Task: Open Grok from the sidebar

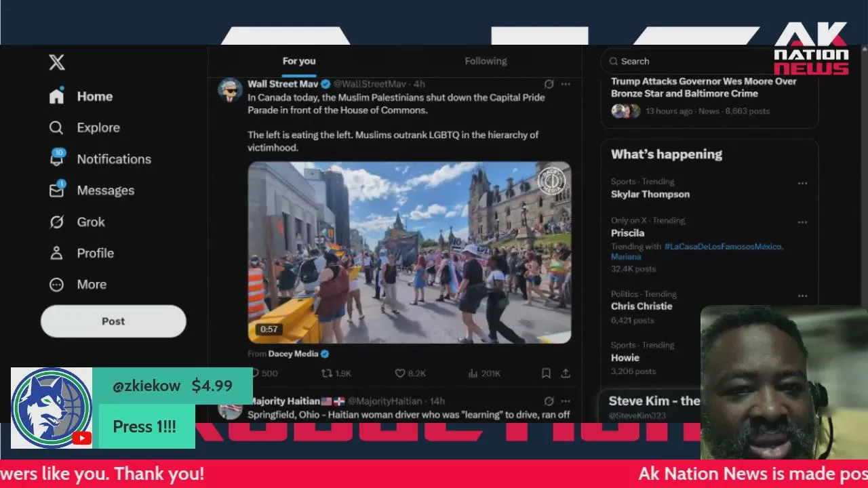Action: [77, 222]
